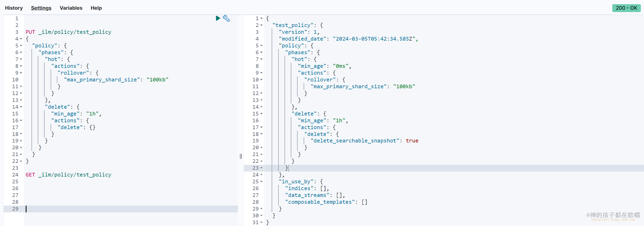
Task: Click fold-end arrow at response line 23
Action: tap(261, 168)
